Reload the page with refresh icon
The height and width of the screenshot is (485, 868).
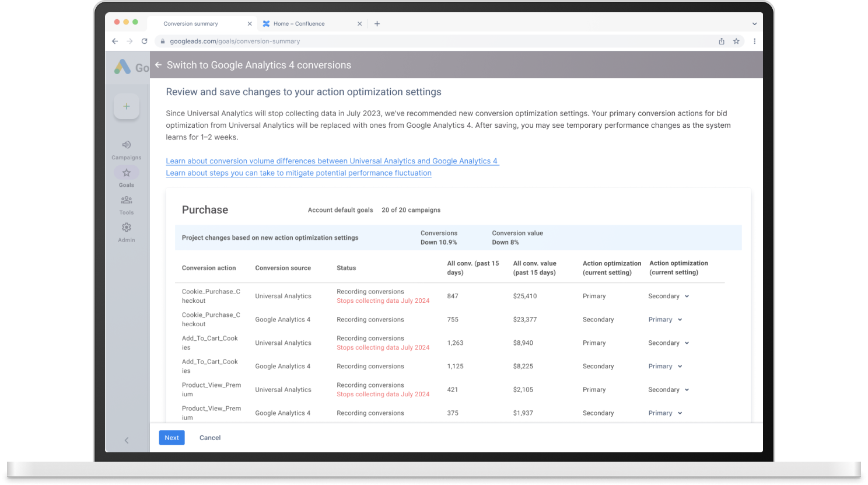click(x=144, y=41)
